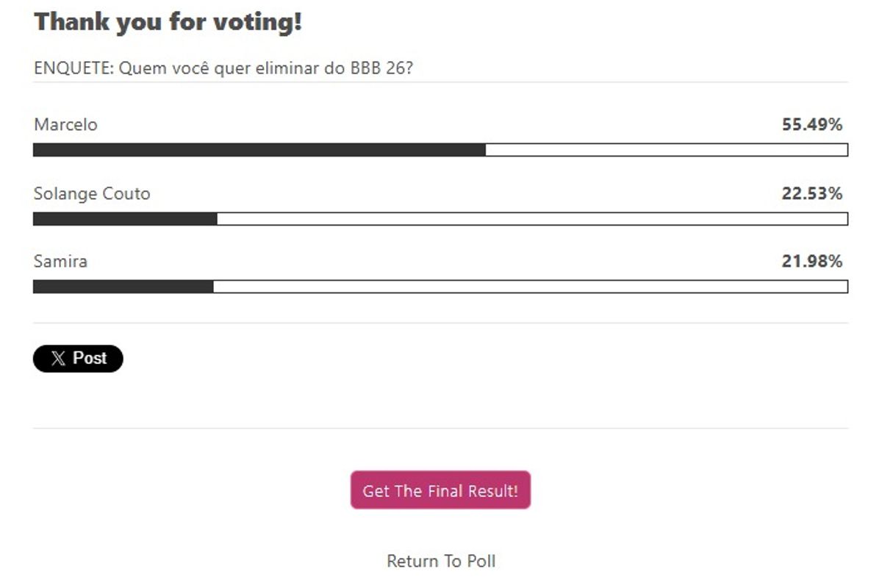Select the Samira option label
Viewport: 882px width, 588px height.
60,262
